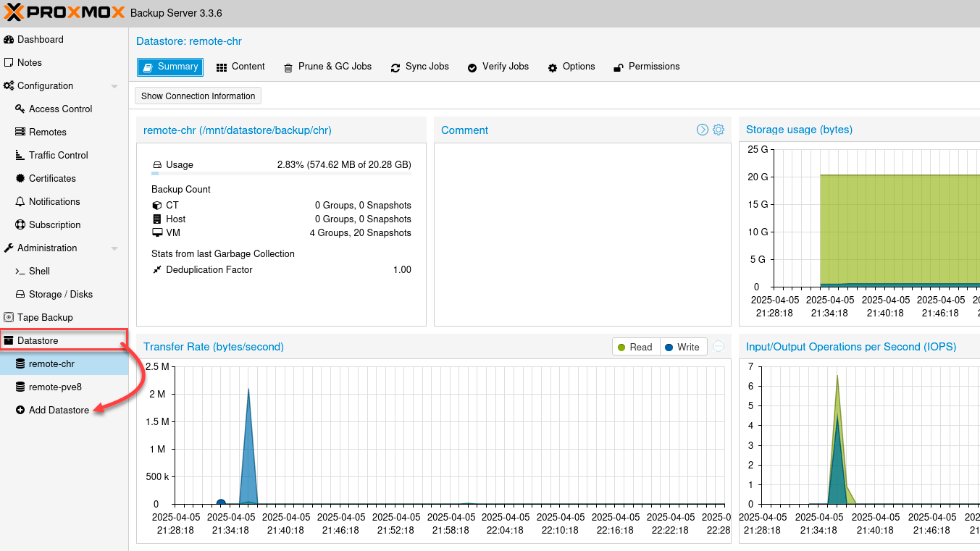Select the remote-pve8 datastore
Screen dimensions: 980x551
pos(55,387)
